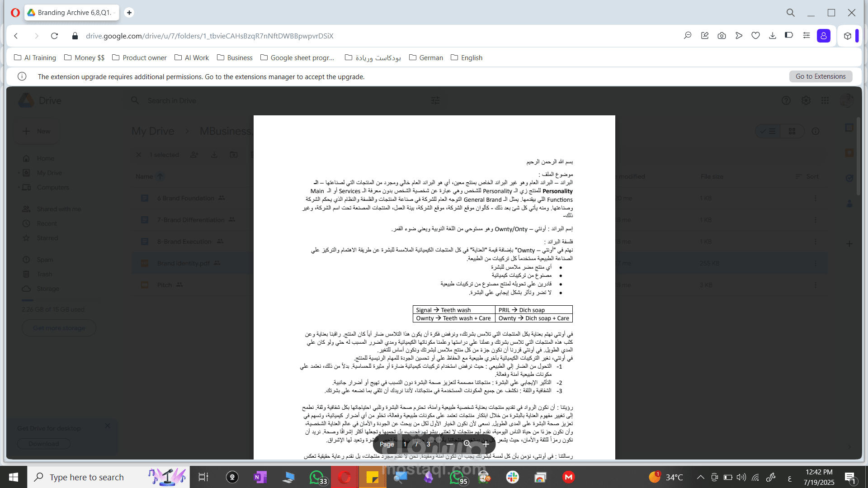
Task: Select the Branding Archive browser tab
Action: click(x=72, y=13)
